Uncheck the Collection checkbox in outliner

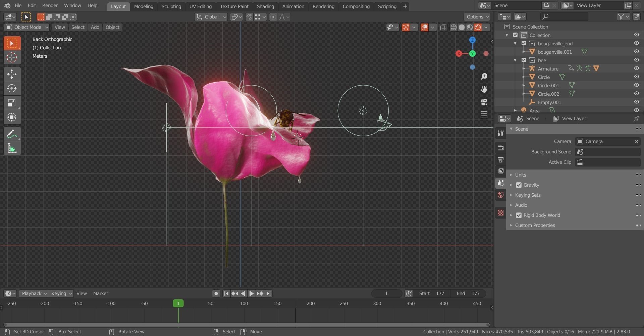click(x=516, y=35)
